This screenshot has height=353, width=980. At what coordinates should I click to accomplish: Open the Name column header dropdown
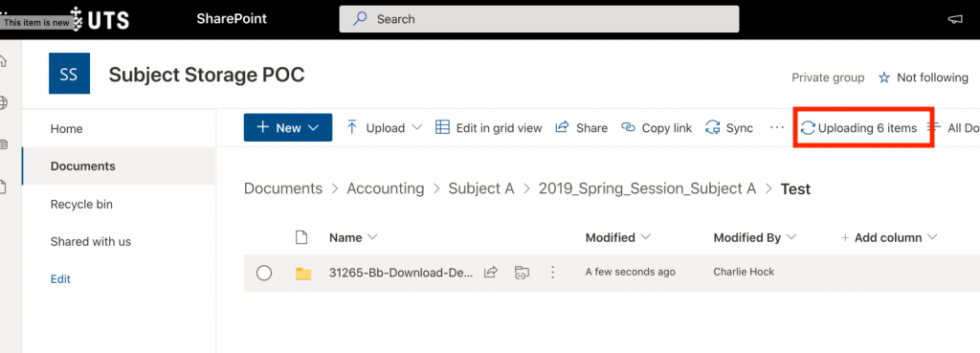tap(354, 237)
